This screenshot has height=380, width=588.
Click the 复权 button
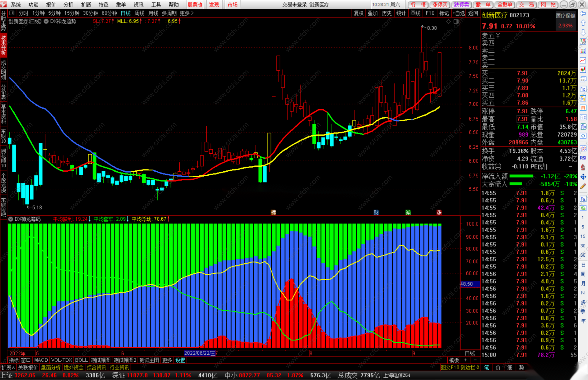[x=358, y=13]
